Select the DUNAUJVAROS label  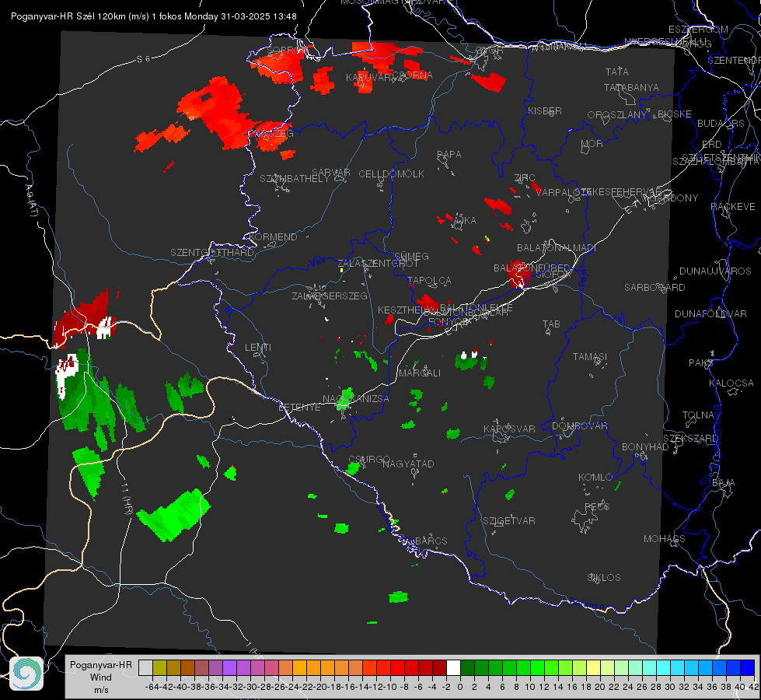715,271
